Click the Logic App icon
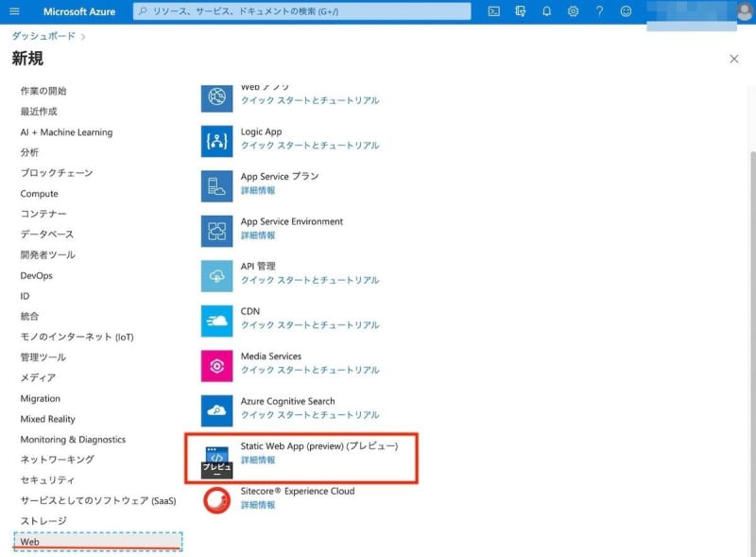The width and height of the screenshot is (756, 557). coord(216,141)
